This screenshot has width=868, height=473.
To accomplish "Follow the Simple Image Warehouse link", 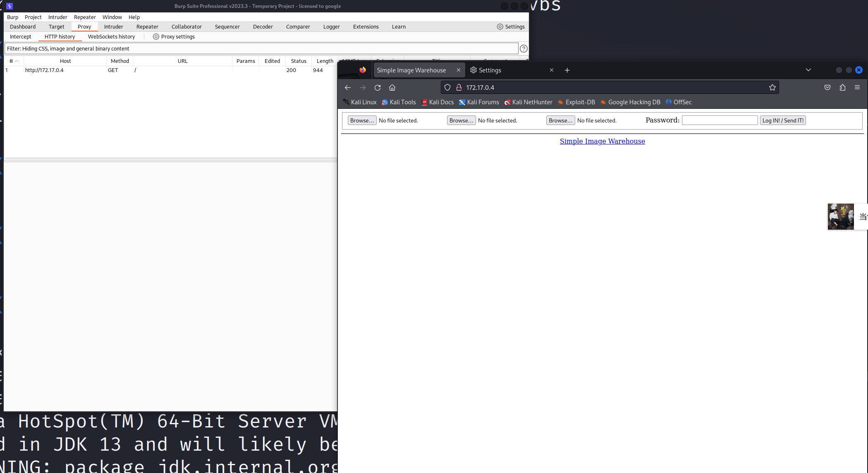I will (602, 141).
